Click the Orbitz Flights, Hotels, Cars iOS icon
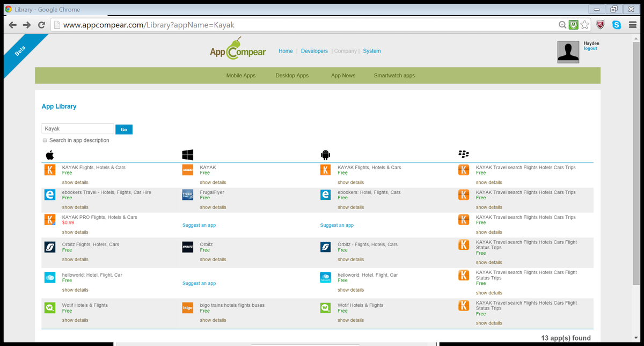644x346 pixels. click(49, 247)
